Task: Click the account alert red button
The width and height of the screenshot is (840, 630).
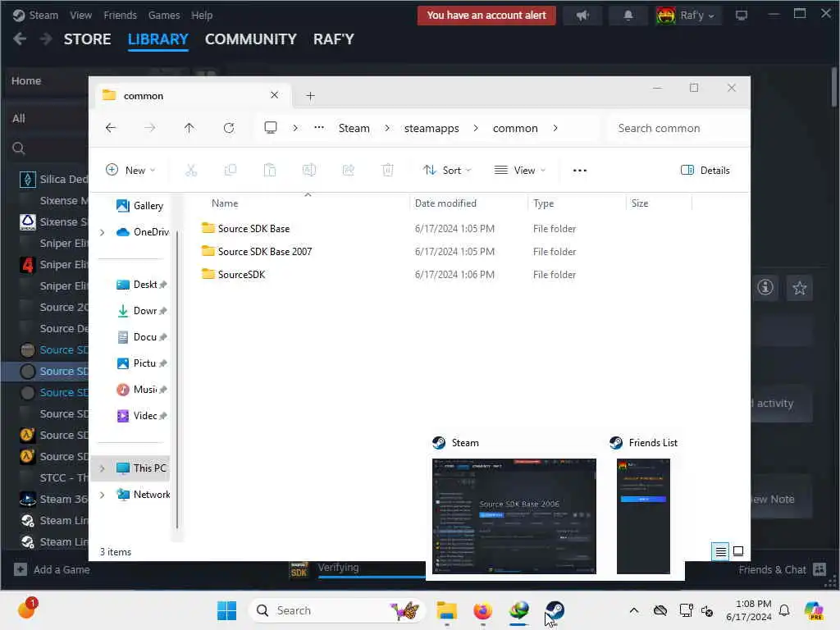Action: (x=486, y=16)
